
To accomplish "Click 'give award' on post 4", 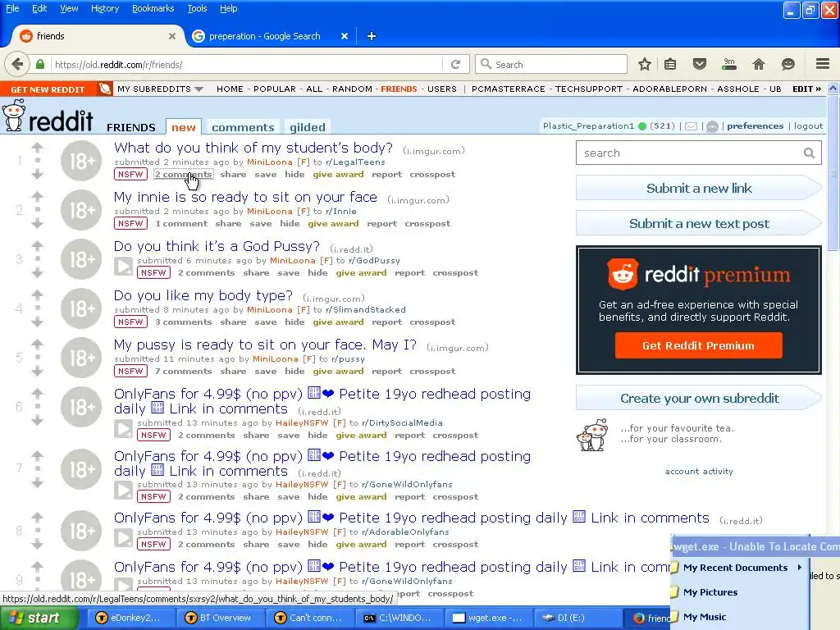I will click(x=338, y=322).
